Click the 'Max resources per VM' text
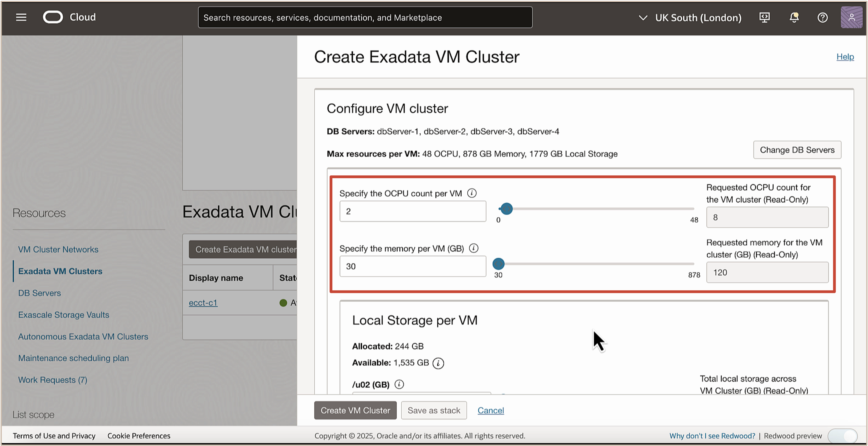 point(472,154)
